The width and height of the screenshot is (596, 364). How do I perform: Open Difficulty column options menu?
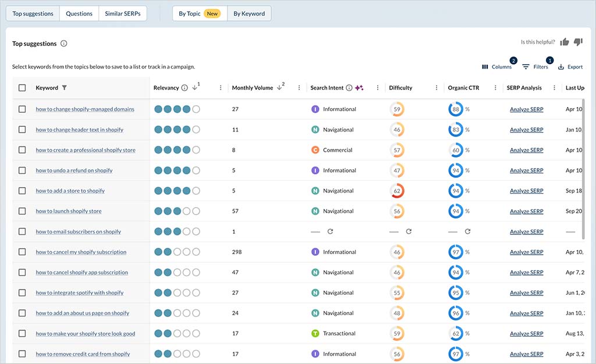click(437, 88)
